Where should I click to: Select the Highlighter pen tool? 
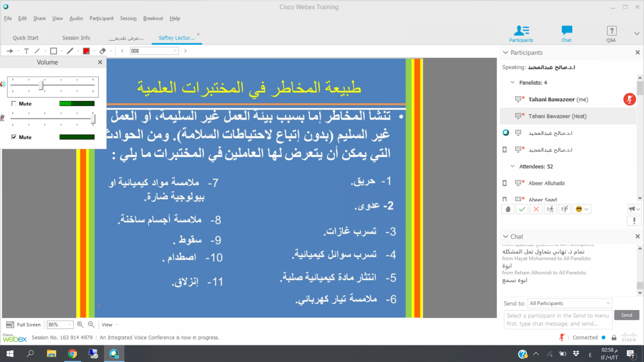[x=70, y=51]
